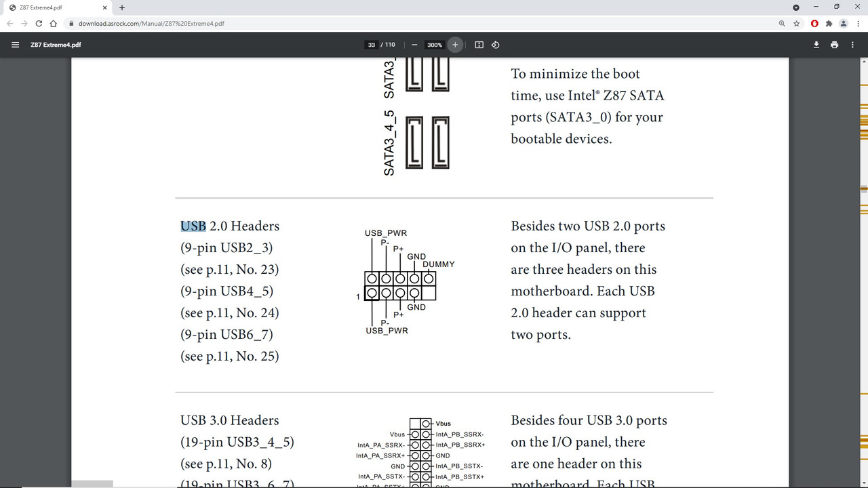Close the Z87 Extreme4.pdf tab
This screenshot has height=488, width=868.
click(104, 7)
